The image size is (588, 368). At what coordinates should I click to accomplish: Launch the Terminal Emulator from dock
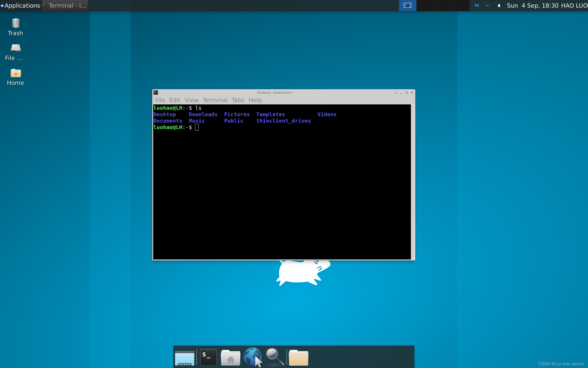click(x=209, y=357)
